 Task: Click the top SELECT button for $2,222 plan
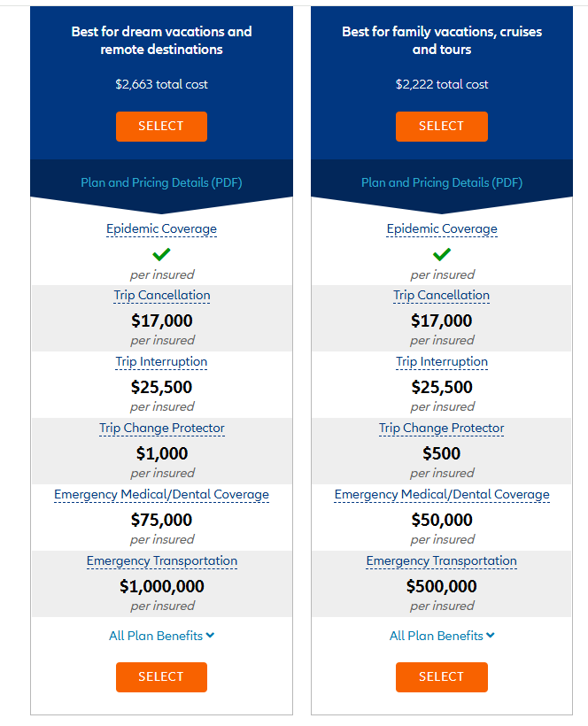coord(441,127)
